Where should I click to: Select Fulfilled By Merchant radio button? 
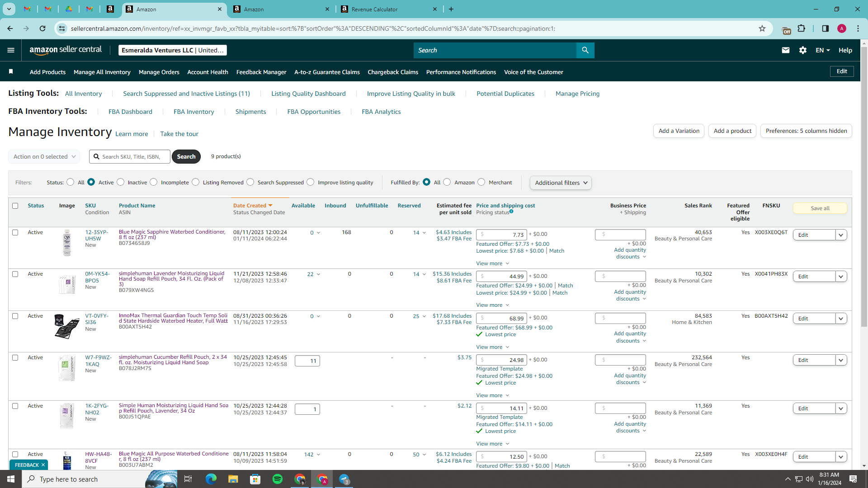coord(481,182)
